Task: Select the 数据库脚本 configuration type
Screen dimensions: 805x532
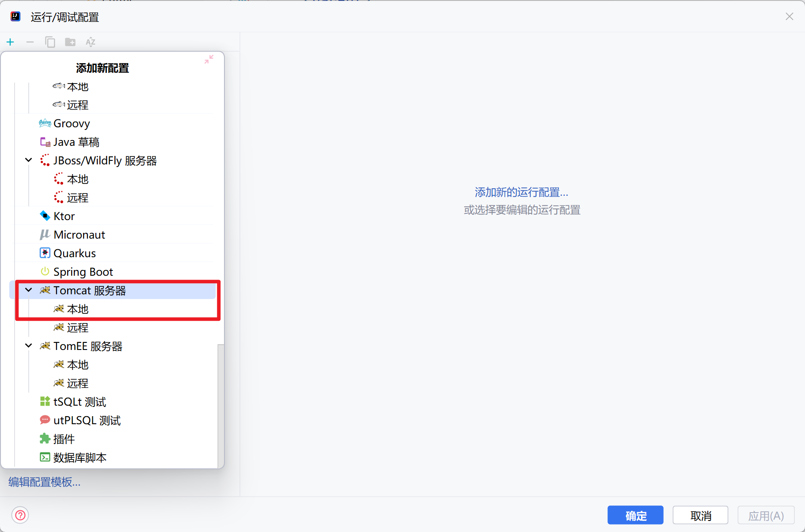Action: tap(80, 457)
